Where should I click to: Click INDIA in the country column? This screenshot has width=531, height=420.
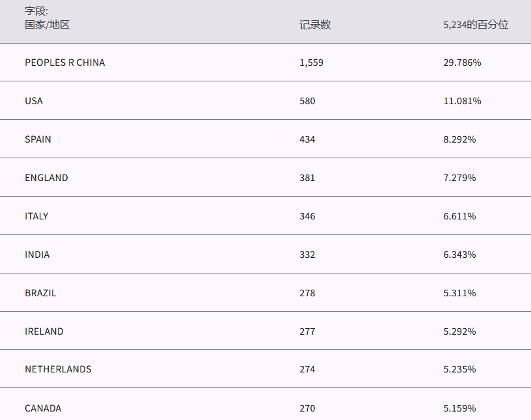37,255
